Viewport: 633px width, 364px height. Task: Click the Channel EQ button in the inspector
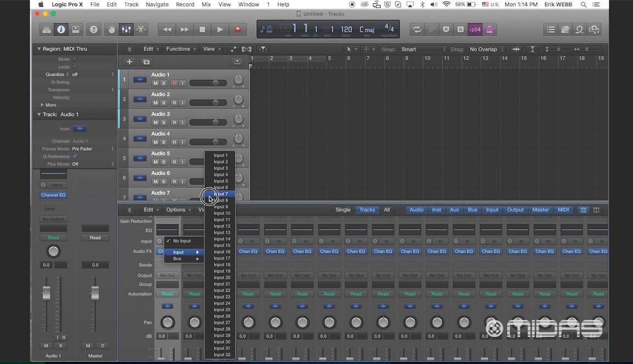53,195
